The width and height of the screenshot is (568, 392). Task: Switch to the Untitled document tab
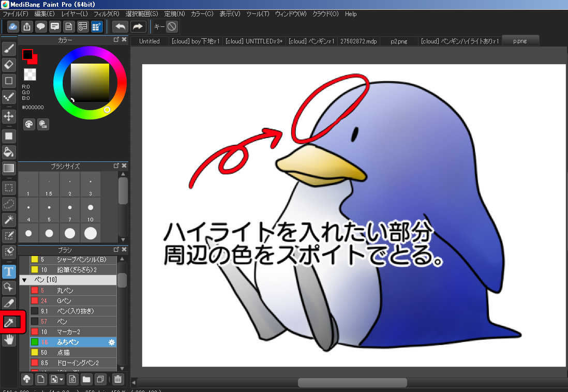(150, 41)
